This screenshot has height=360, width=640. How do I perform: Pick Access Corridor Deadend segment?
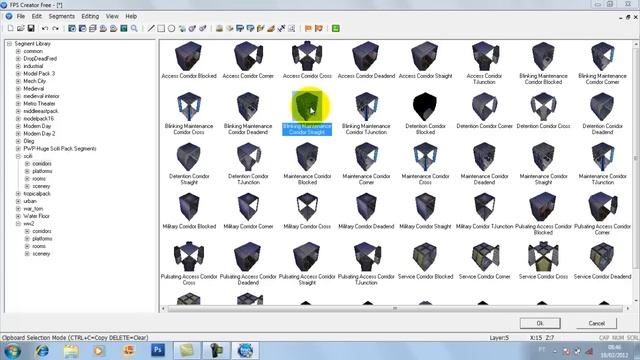coord(366,60)
